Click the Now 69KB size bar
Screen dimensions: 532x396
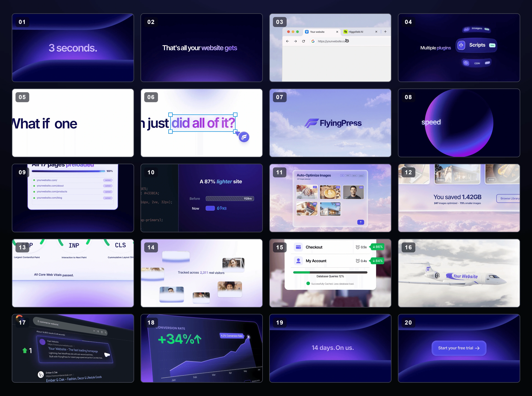(x=210, y=208)
